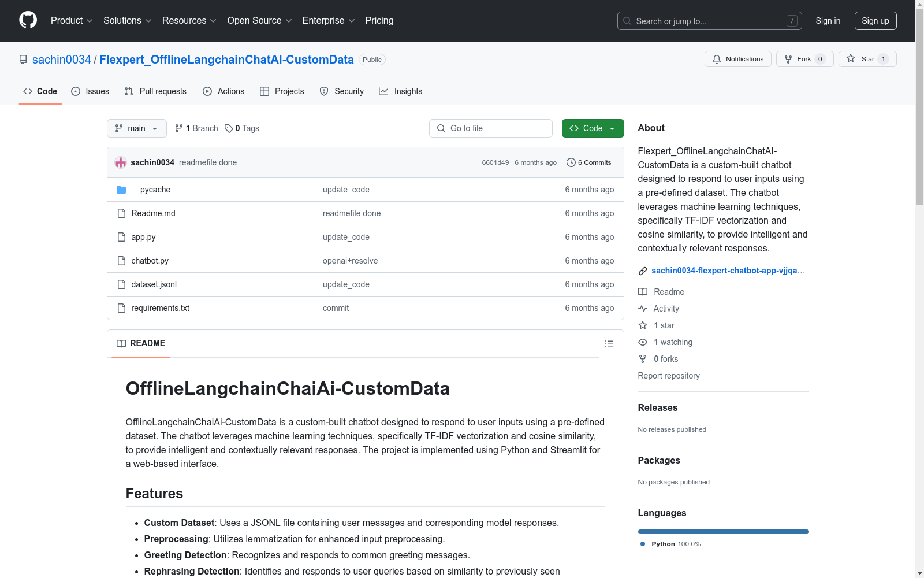
Task: Click the star icon beside 1 star
Action: [x=643, y=325]
